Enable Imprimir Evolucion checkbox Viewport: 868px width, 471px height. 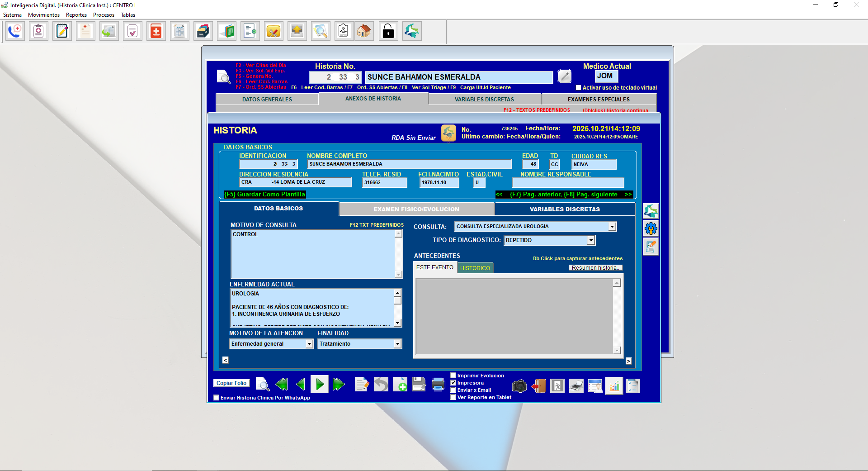tap(453, 376)
